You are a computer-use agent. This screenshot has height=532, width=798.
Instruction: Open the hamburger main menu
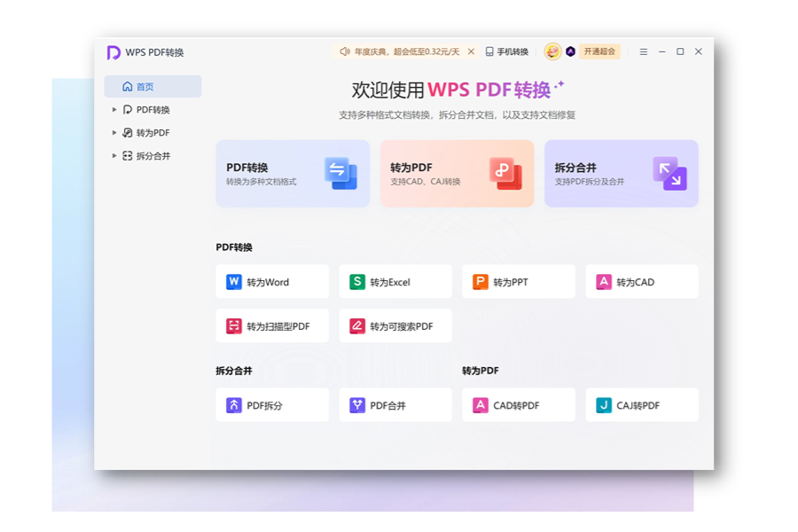coord(644,51)
